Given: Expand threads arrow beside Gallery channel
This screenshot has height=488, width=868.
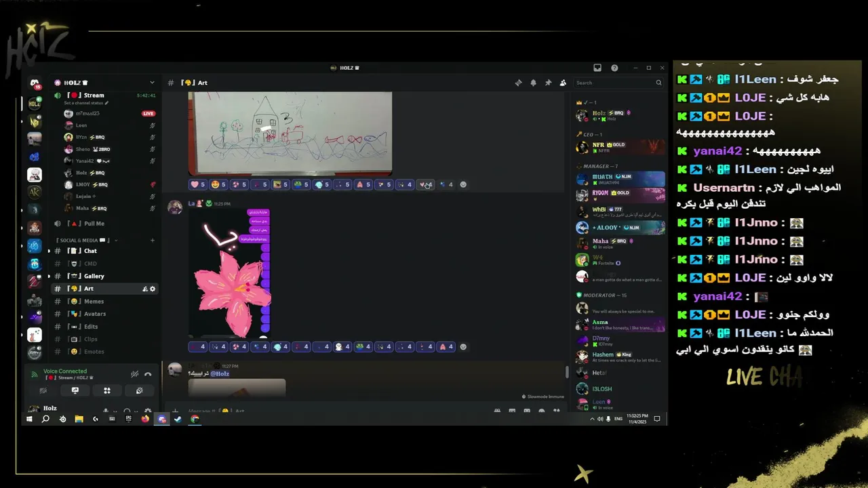Looking at the screenshot, I should pyautogui.click(x=48, y=276).
